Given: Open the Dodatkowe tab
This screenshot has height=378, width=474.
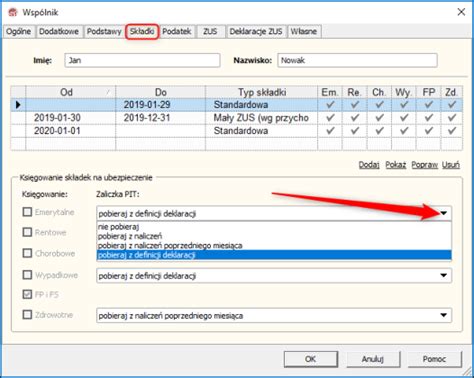Looking at the screenshot, I should [59, 32].
